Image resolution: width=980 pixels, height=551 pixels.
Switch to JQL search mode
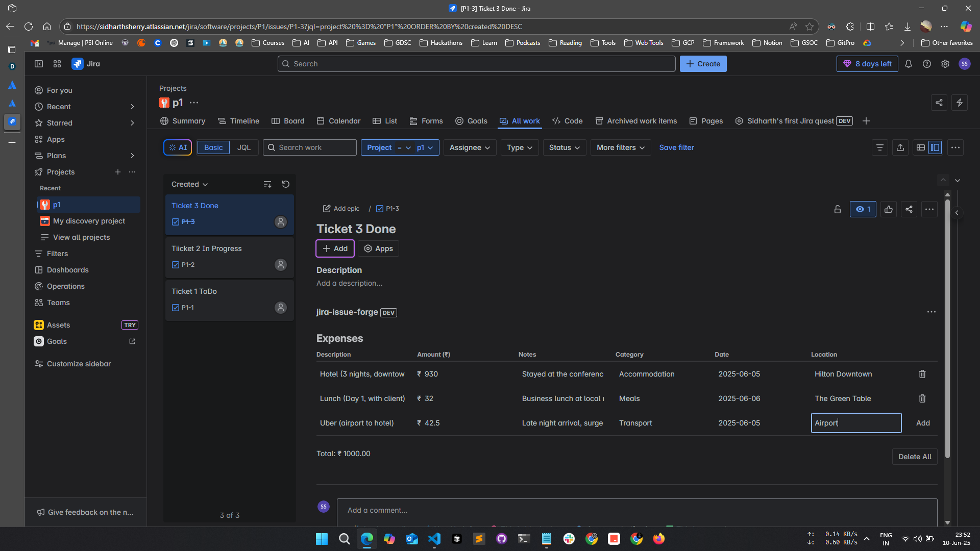pos(244,147)
